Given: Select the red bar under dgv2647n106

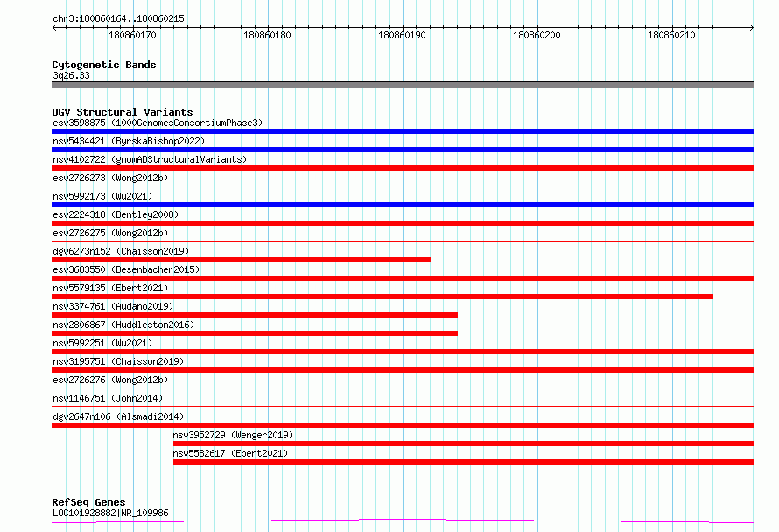Looking at the screenshot, I should pos(403,425).
